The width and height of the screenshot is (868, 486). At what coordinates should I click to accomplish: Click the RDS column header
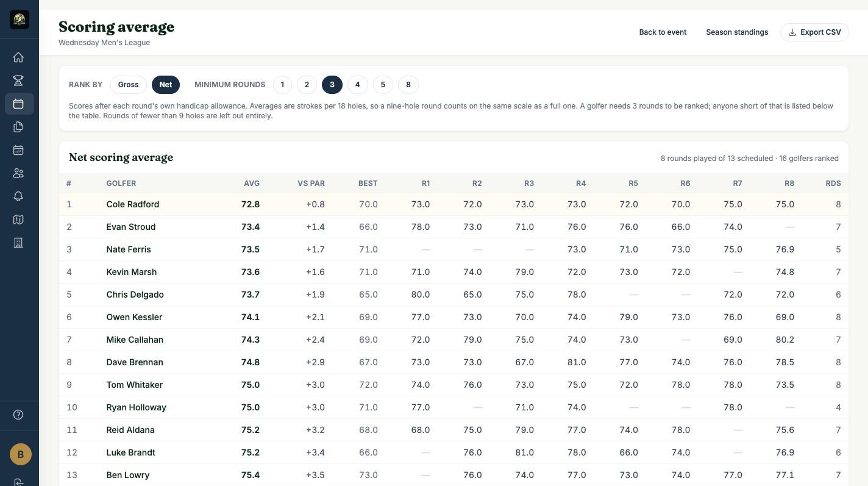click(x=833, y=184)
